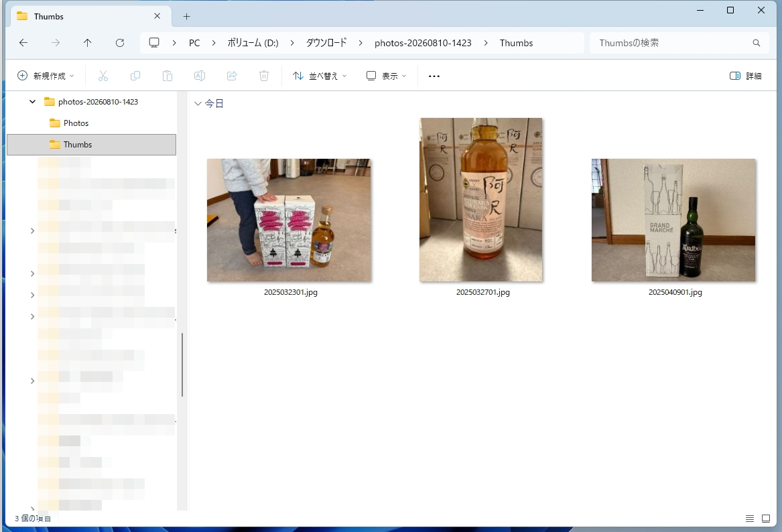Image resolution: width=782 pixels, height=532 pixels.
Task: Select the 2025040901.jpg Ardbeg thumbnail
Action: (x=673, y=220)
